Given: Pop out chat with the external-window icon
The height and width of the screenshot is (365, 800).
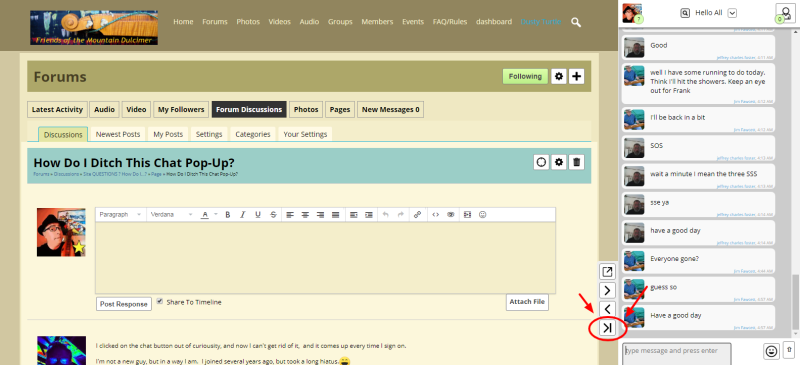Looking at the screenshot, I should click(607, 272).
